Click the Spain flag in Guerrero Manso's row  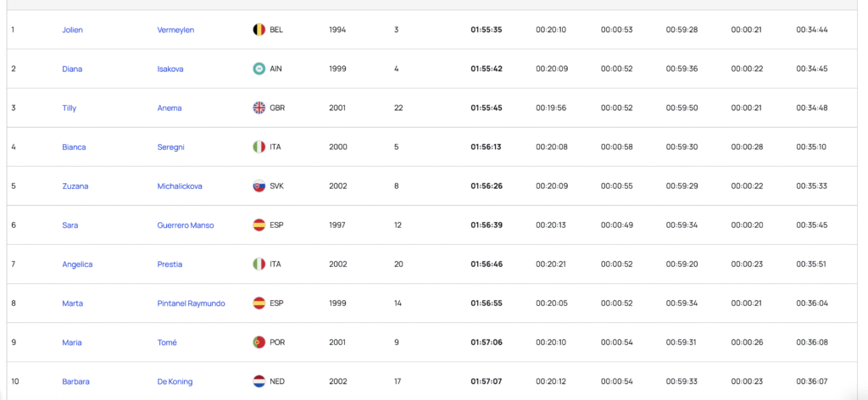pyautogui.click(x=259, y=225)
